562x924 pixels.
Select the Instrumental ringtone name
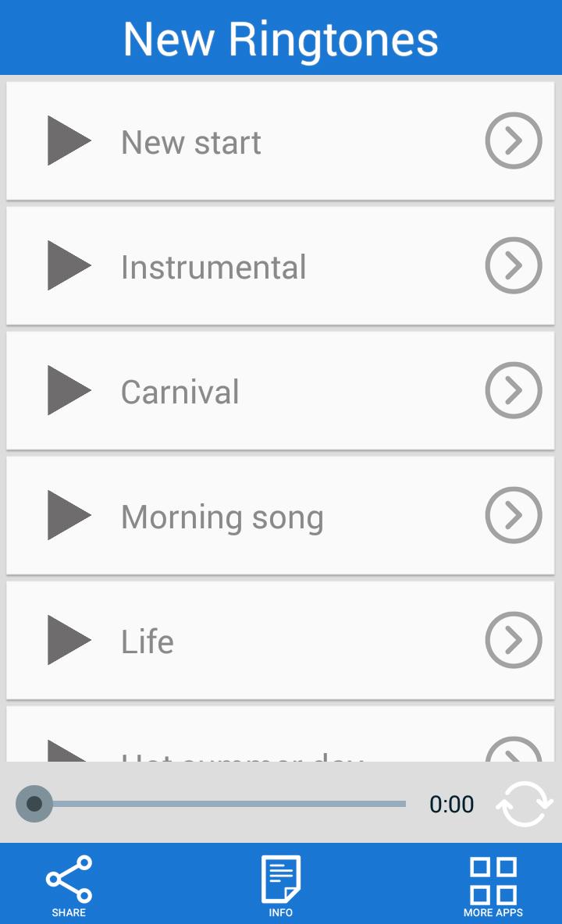[x=213, y=267]
